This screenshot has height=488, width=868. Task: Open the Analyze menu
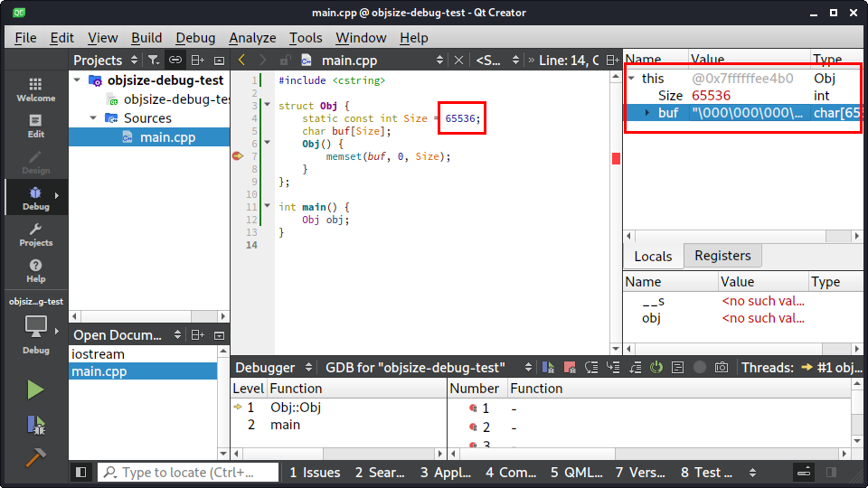point(252,37)
